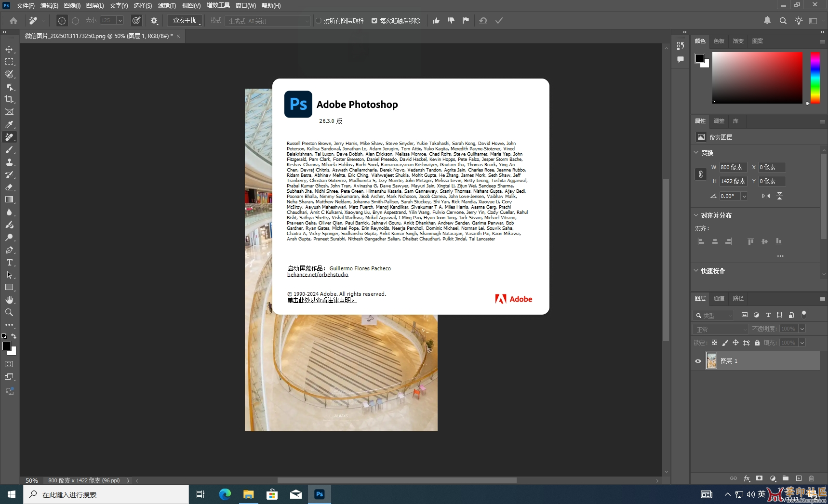Enable 对所有图层取样 checkbox

pos(319,21)
